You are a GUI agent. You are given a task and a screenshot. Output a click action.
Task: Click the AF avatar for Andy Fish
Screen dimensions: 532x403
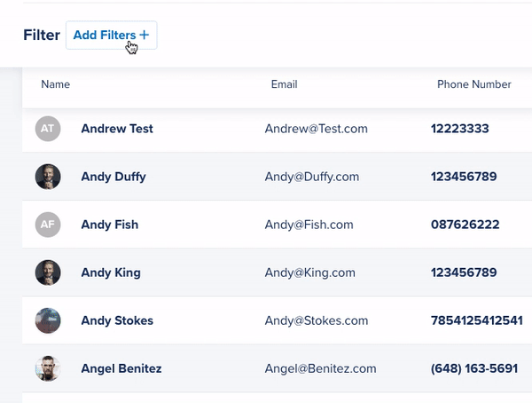(x=48, y=225)
